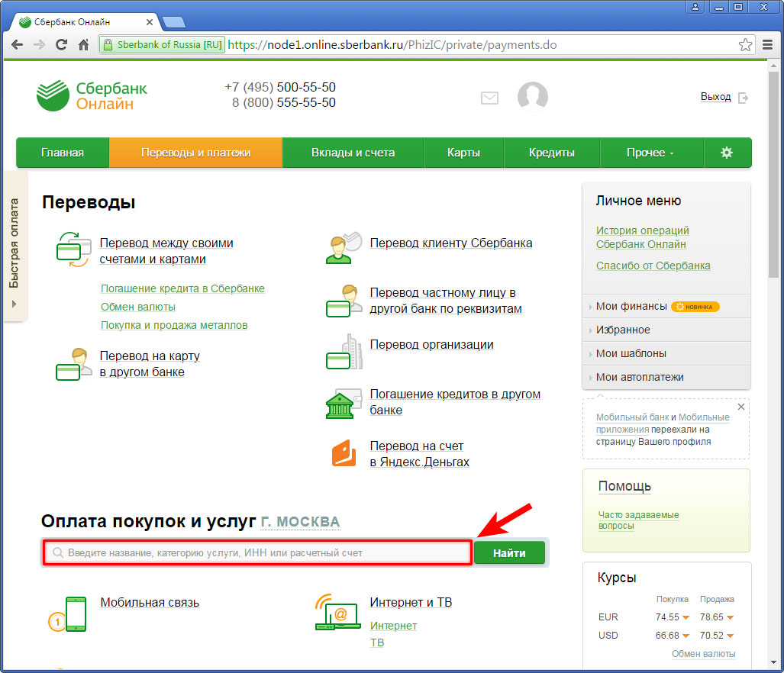Open Спасибо от Сбербанка link
This screenshot has width=784, height=673.
[x=653, y=266]
